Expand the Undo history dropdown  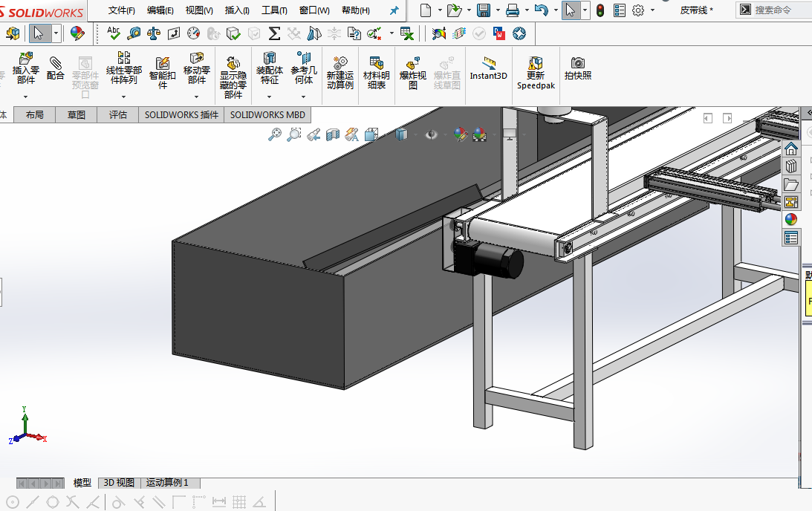tap(556, 10)
